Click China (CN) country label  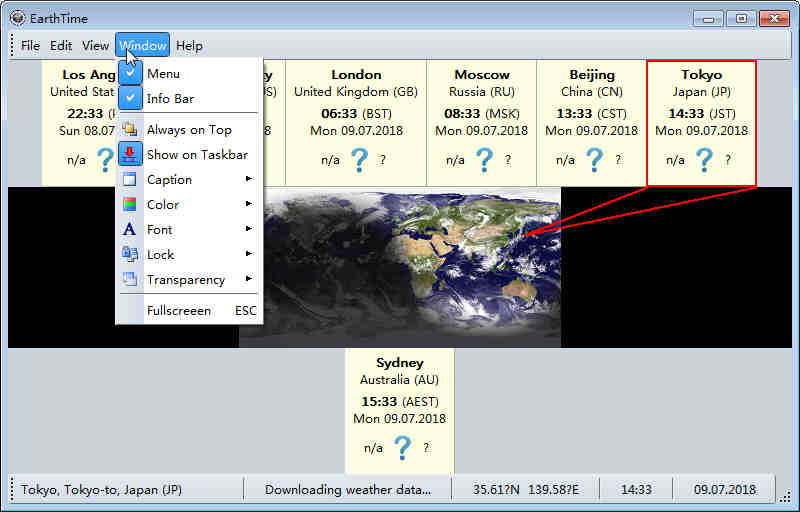pyautogui.click(x=592, y=92)
